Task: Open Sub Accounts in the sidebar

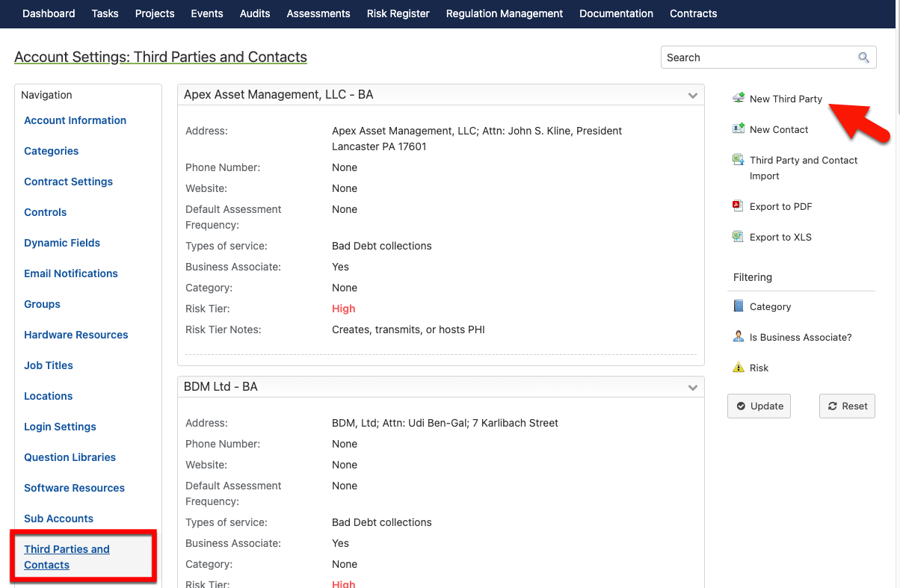Action: [x=58, y=519]
